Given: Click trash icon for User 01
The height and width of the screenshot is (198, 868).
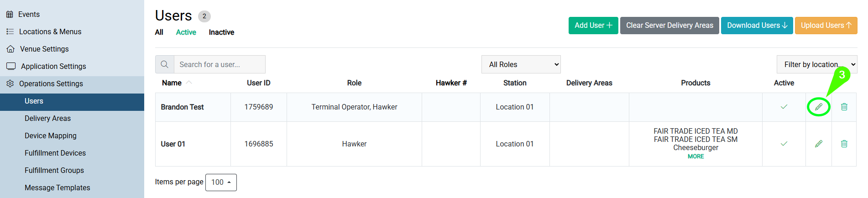Looking at the screenshot, I should (x=844, y=144).
